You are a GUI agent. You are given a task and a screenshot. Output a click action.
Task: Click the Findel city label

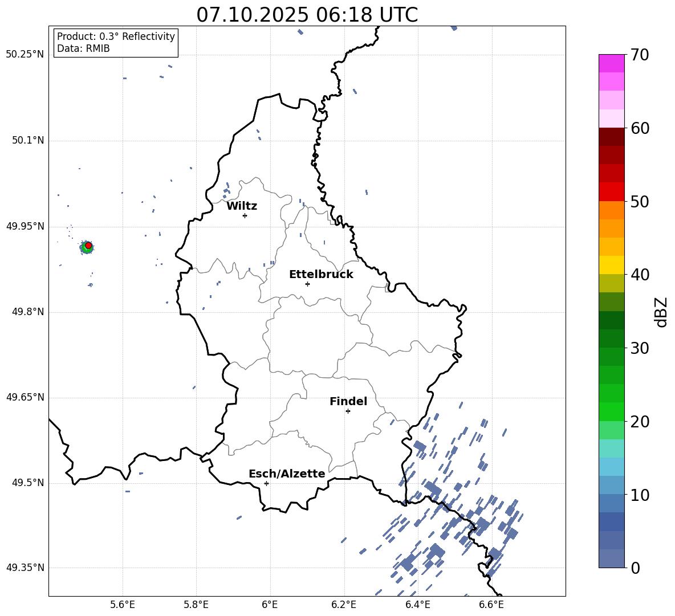point(348,401)
